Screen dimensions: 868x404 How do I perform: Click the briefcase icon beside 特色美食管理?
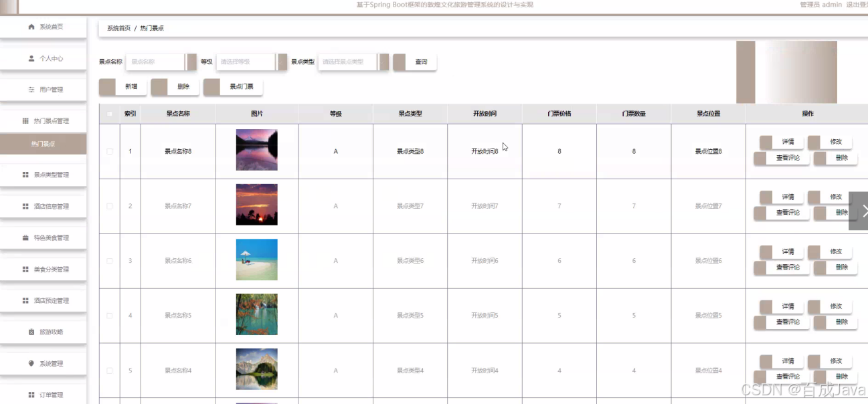[x=25, y=238]
